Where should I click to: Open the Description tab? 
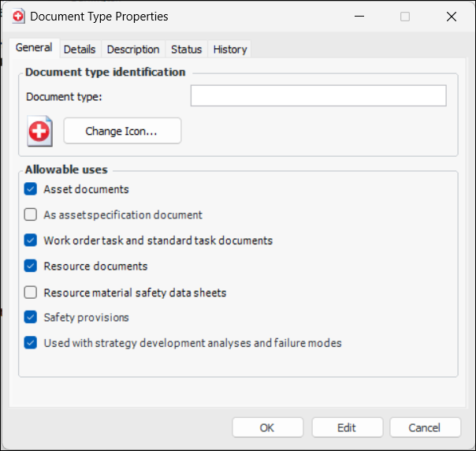(133, 49)
